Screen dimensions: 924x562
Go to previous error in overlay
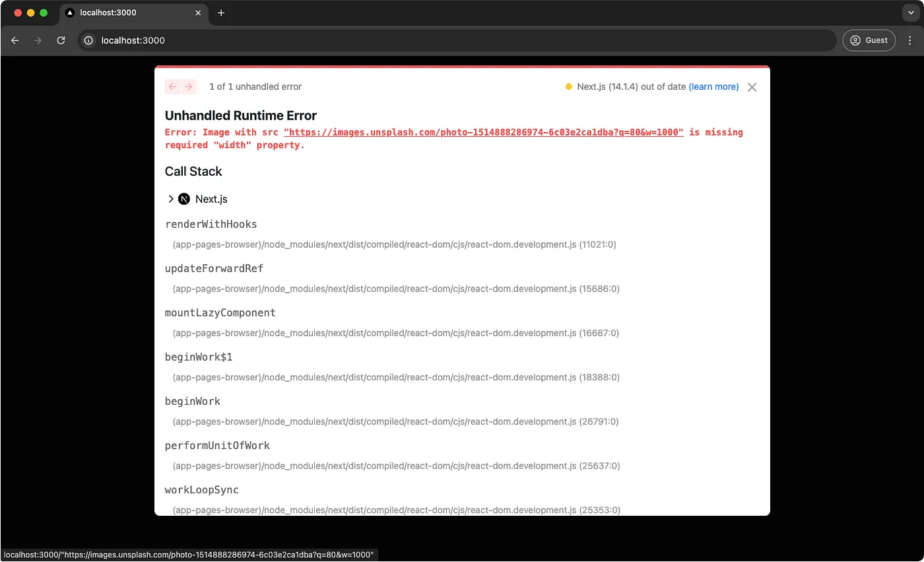click(x=173, y=87)
